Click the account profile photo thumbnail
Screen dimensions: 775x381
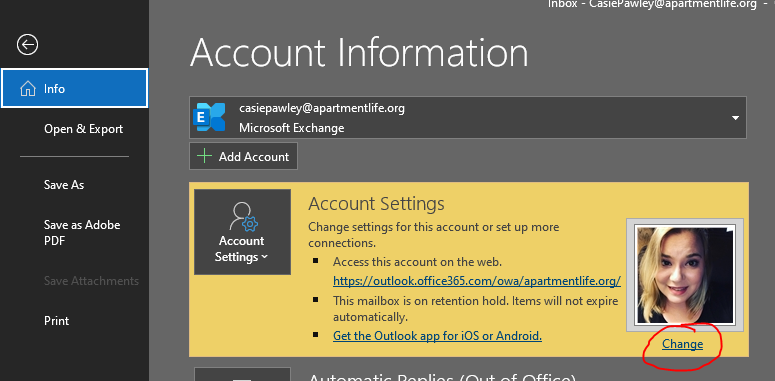coord(685,275)
